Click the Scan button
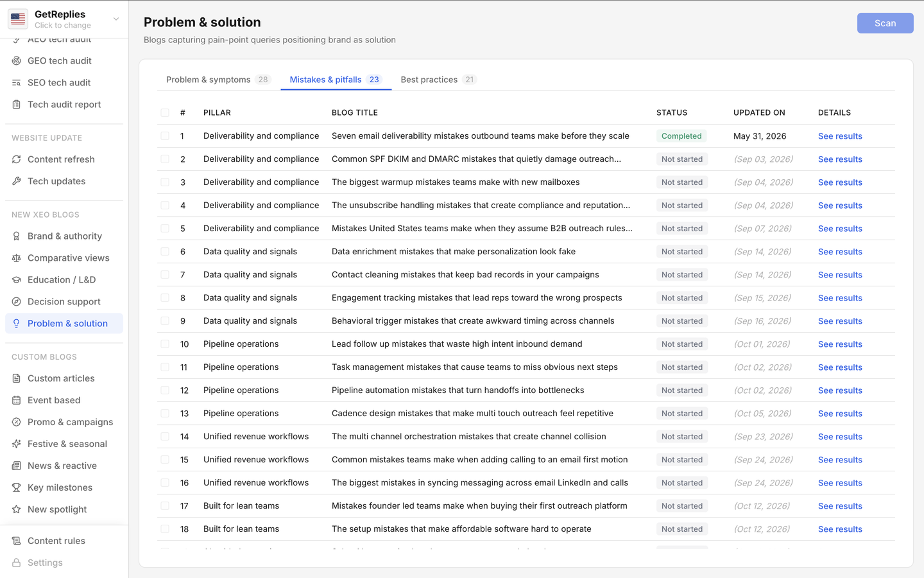 [885, 23]
